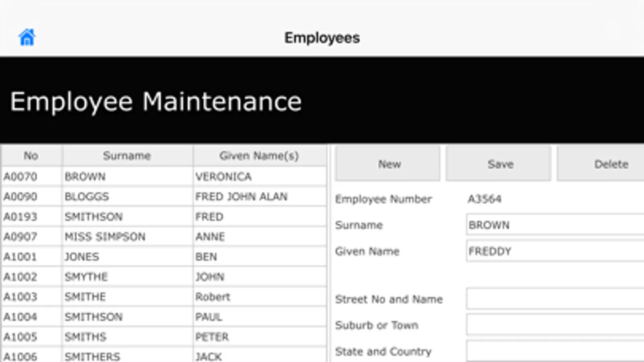Pick employee number A1004

pyautogui.click(x=21, y=317)
